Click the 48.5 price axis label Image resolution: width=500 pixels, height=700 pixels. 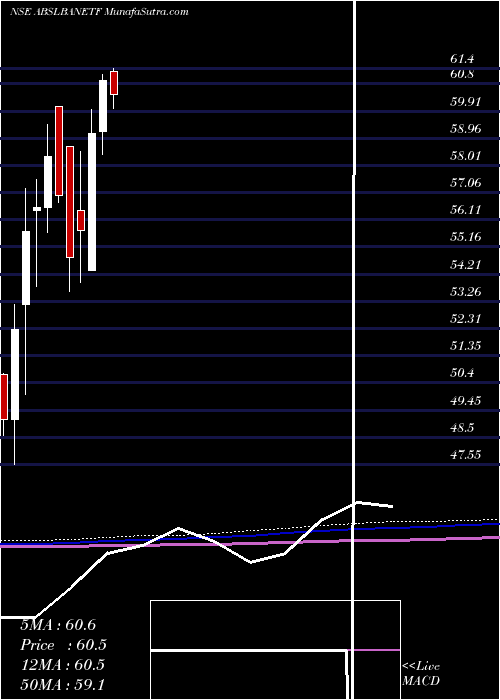(462, 428)
